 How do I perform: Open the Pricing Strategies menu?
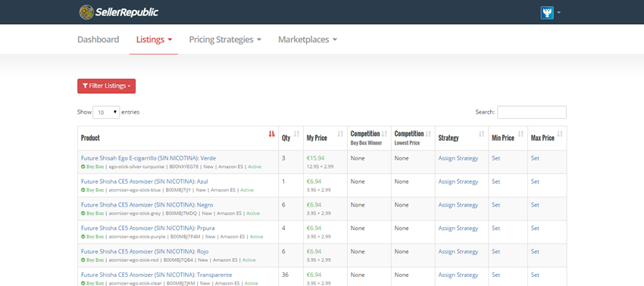coord(225,39)
